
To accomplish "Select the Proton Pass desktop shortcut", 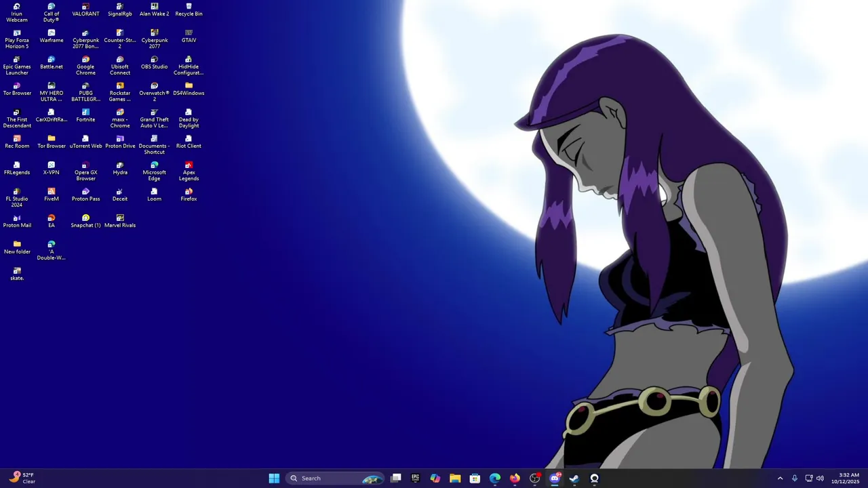I will [85, 195].
